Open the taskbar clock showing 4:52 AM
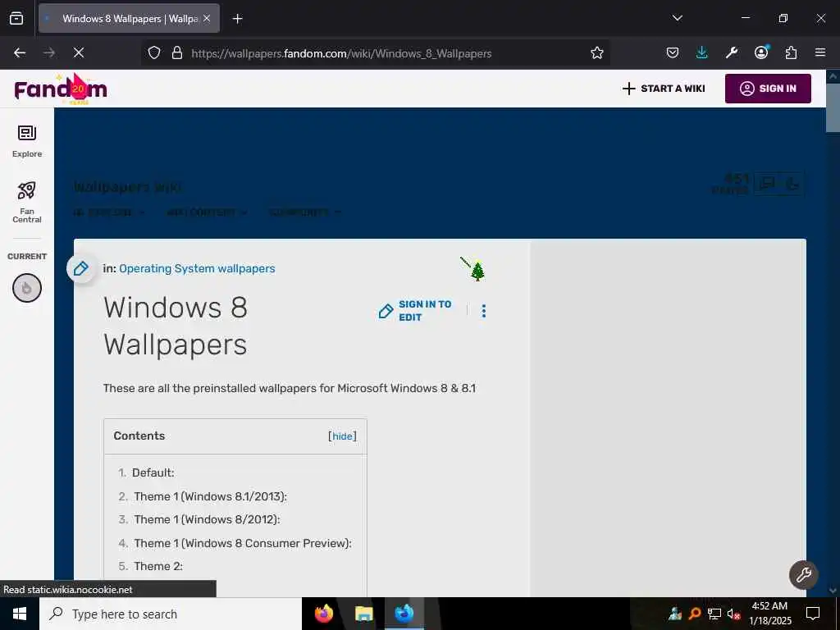The image size is (840, 630). (x=769, y=614)
